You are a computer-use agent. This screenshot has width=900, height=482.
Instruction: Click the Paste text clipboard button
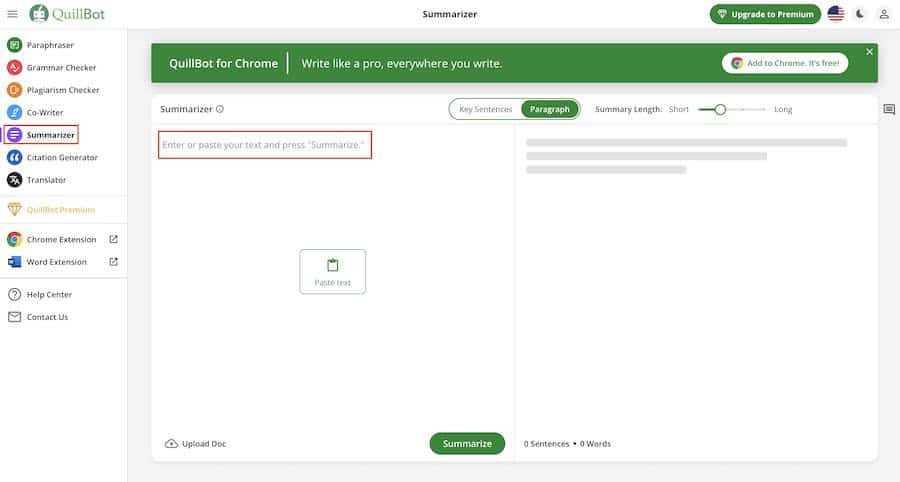pyautogui.click(x=332, y=271)
